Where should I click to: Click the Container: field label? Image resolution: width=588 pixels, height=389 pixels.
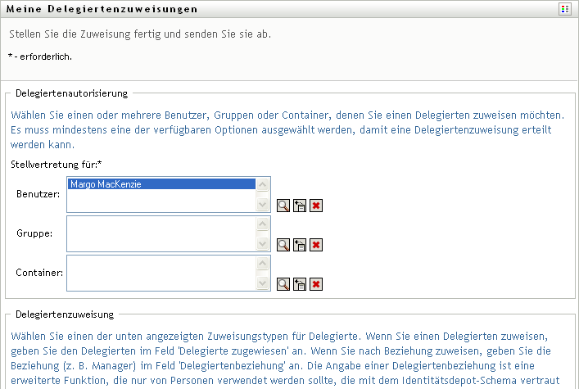click(39, 273)
